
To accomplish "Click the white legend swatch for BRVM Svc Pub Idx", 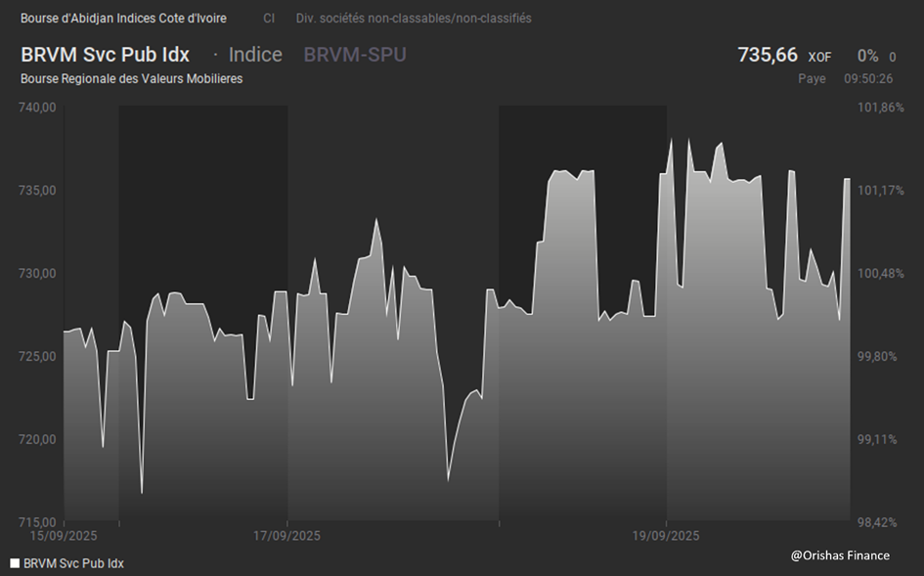I will click(x=15, y=563).
